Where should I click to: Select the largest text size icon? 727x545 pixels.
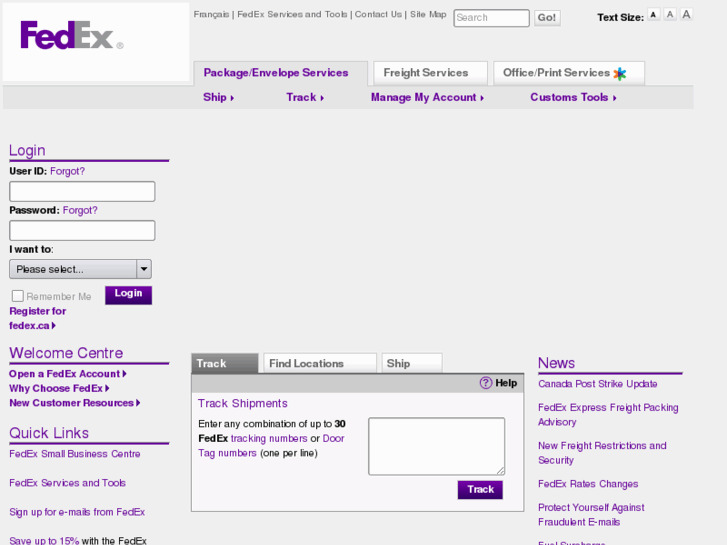click(x=686, y=14)
